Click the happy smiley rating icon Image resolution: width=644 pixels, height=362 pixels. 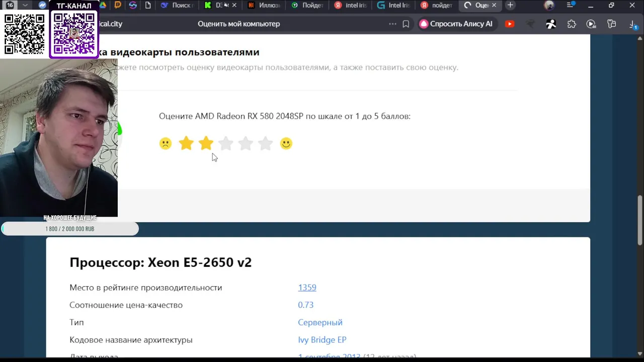tap(286, 144)
